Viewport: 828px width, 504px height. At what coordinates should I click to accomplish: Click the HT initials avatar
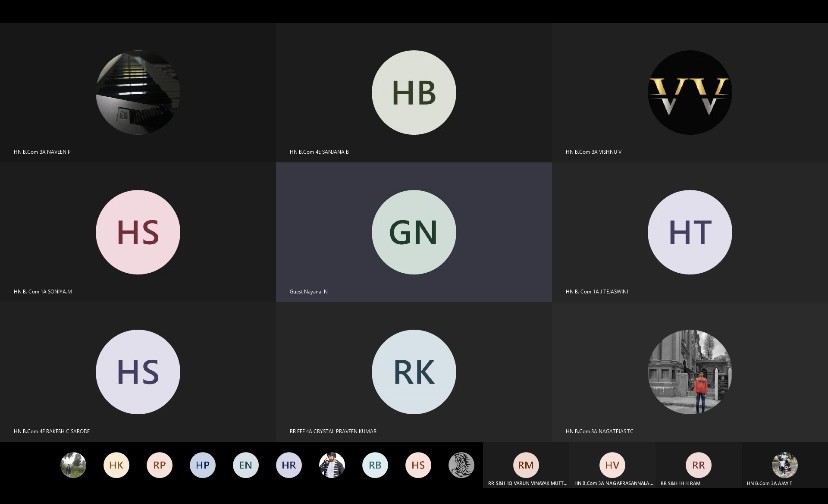click(x=689, y=232)
